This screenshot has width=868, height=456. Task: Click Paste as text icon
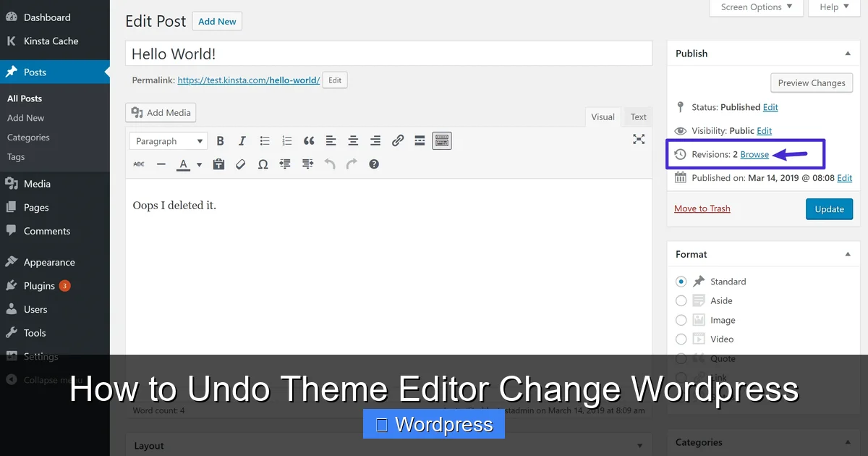[218, 164]
